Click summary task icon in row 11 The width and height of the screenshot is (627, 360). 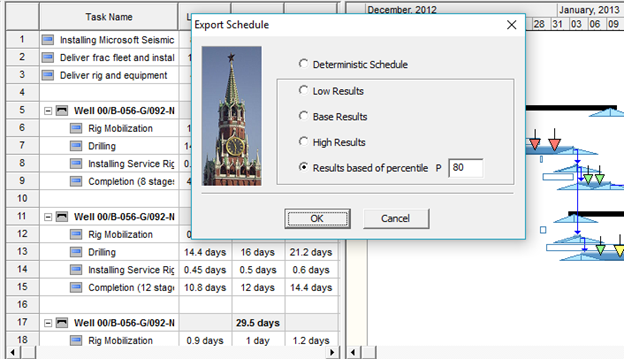click(x=62, y=216)
